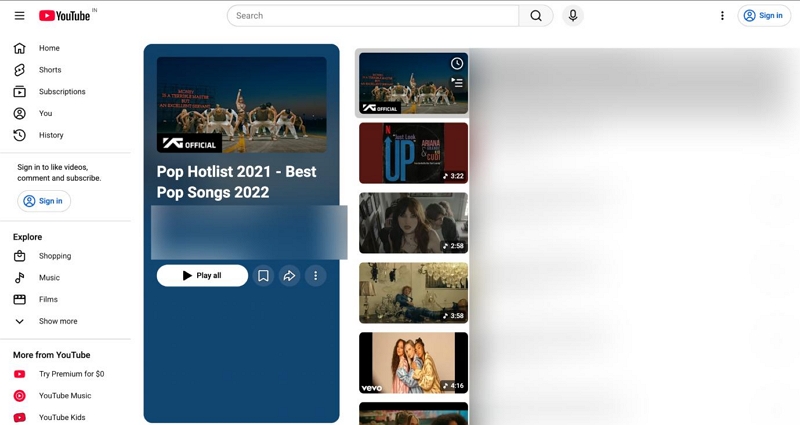Open the You section

click(x=45, y=113)
